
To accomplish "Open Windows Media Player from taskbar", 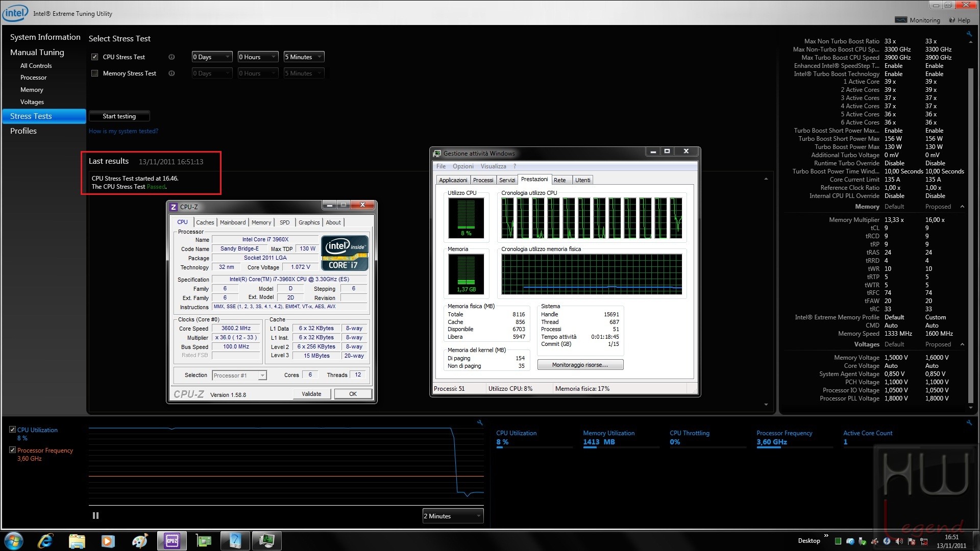I will pyautogui.click(x=108, y=541).
